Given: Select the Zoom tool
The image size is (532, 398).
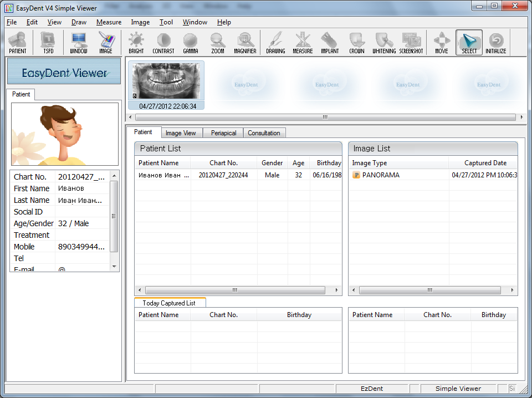Looking at the screenshot, I should [218, 43].
